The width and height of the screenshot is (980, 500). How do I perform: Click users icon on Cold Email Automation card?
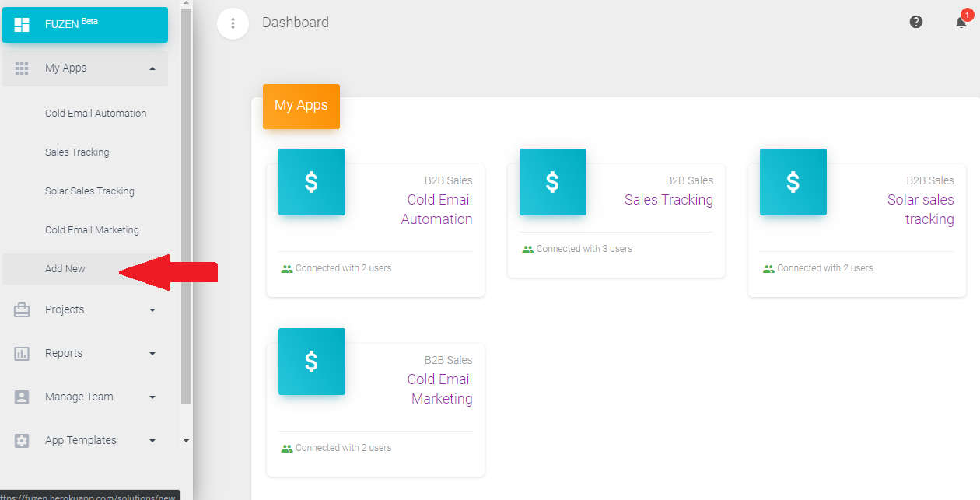(286, 268)
